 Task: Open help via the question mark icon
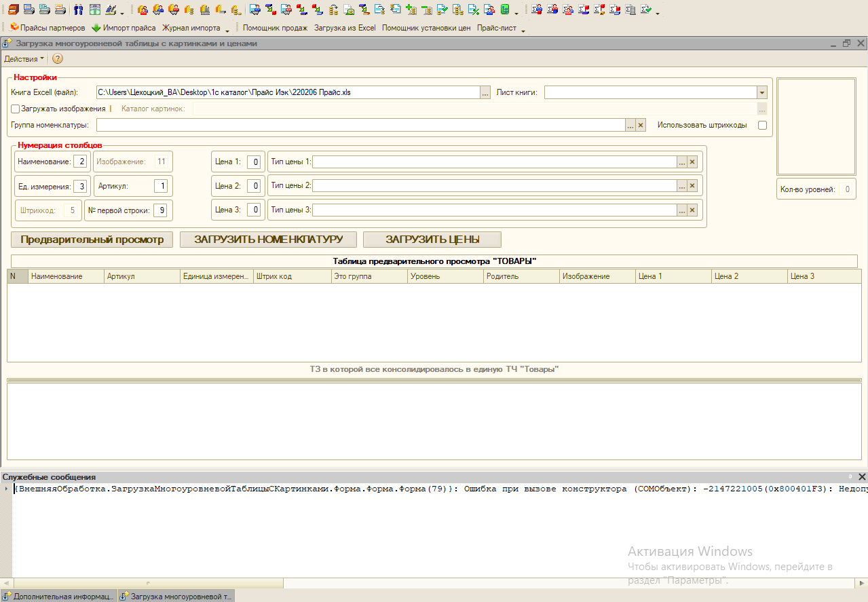58,59
